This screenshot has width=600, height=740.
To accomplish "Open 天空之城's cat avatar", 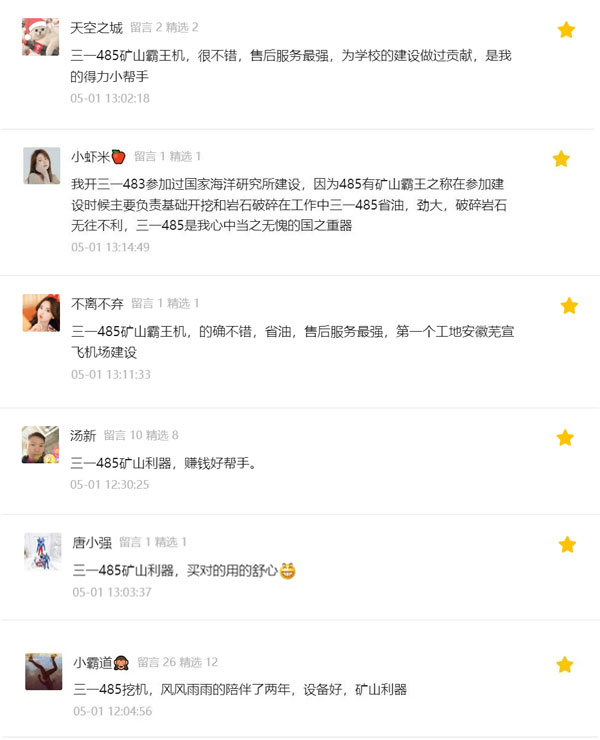I will pyautogui.click(x=41, y=38).
